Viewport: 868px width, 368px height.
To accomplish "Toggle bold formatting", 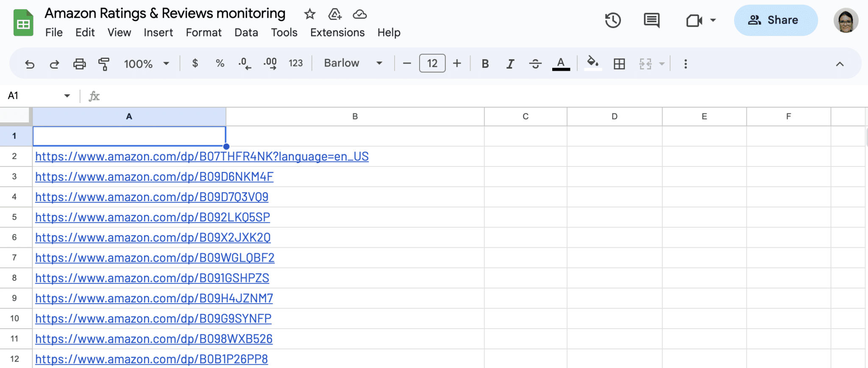I will tap(485, 64).
